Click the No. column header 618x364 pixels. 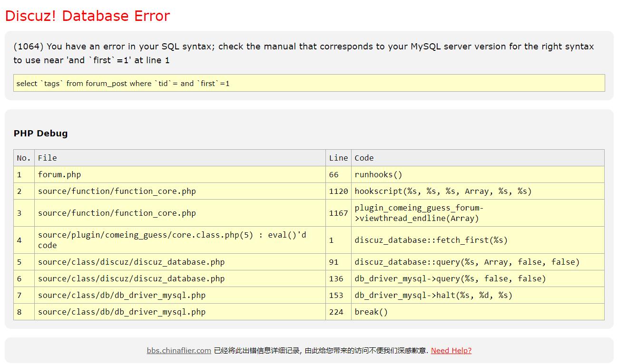pyautogui.click(x=24, y=158)
